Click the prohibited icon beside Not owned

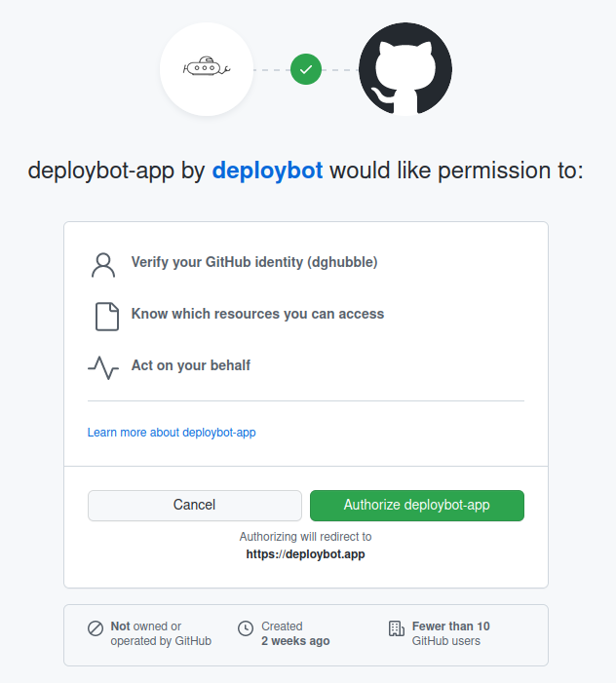click(x=96, y=628)
